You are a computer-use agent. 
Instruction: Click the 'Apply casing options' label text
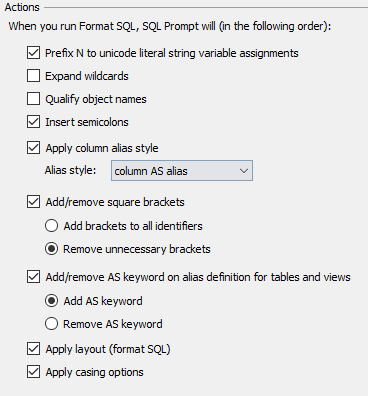coord(94,372)
